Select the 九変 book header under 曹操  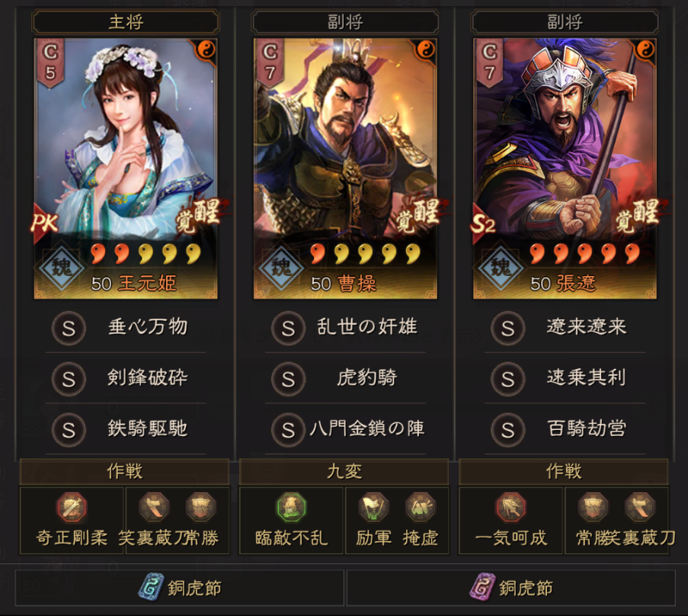tap(344, 472)
